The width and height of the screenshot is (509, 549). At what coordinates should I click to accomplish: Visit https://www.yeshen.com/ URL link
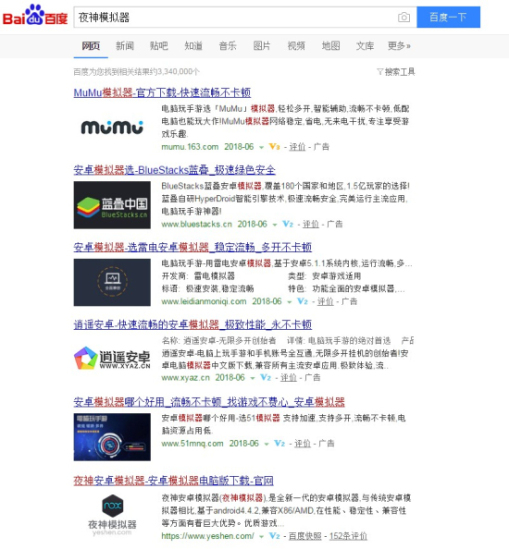coord(208,536)
